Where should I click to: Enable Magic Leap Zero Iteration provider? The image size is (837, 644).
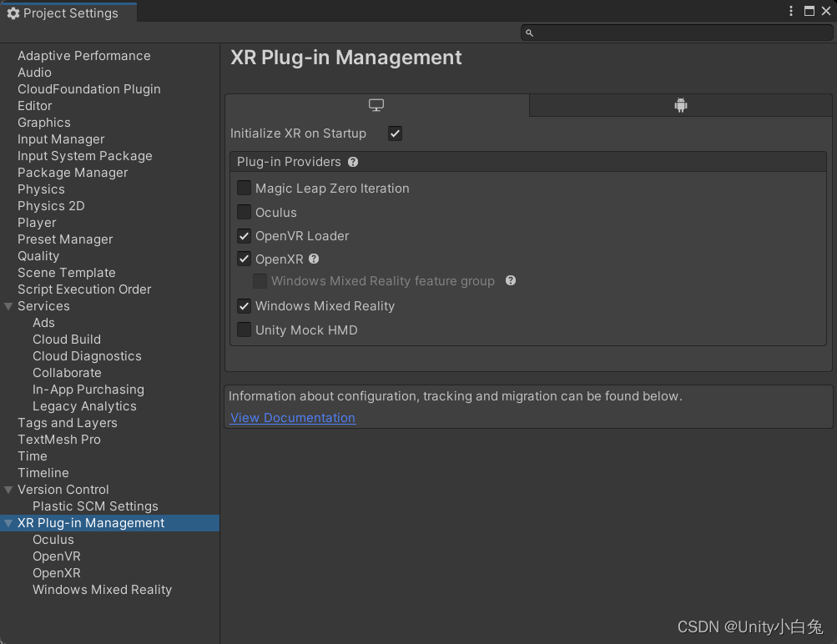coord(244,188)
